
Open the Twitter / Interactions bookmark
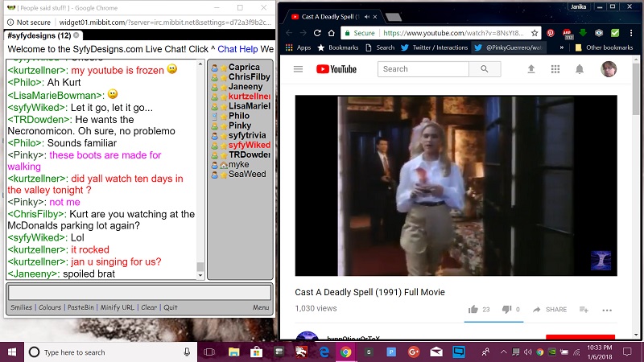click(x=435, y=47)
